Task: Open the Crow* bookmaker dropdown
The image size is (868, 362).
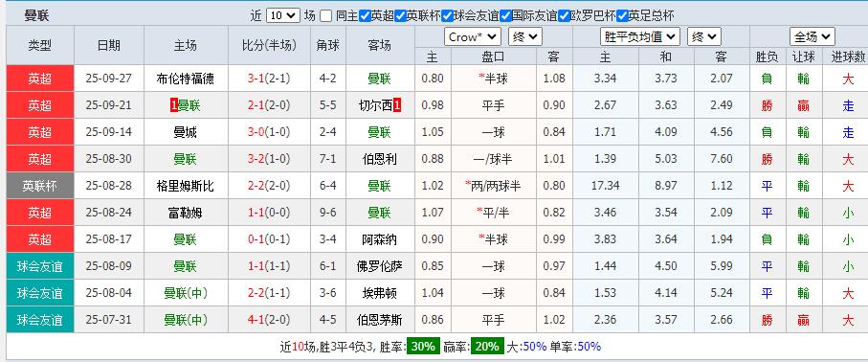Action: [472, 37]
